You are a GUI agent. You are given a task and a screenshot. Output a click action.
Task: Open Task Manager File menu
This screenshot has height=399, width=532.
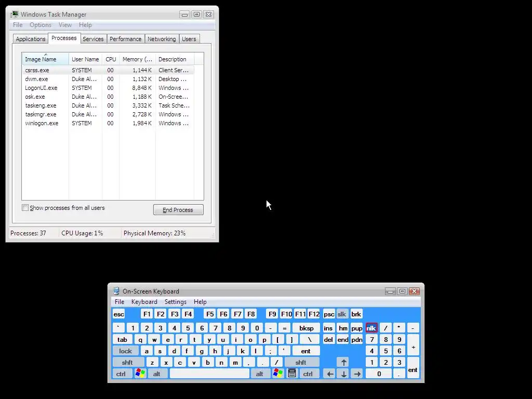pos(18,25)
